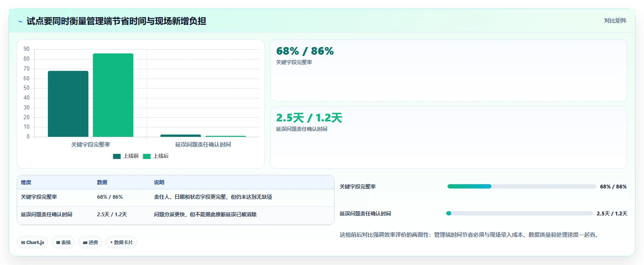Click 延误问题责任确认时间 caption in data card
The height and width of the screenshot is (265, 644).
(x=302, y=129)
